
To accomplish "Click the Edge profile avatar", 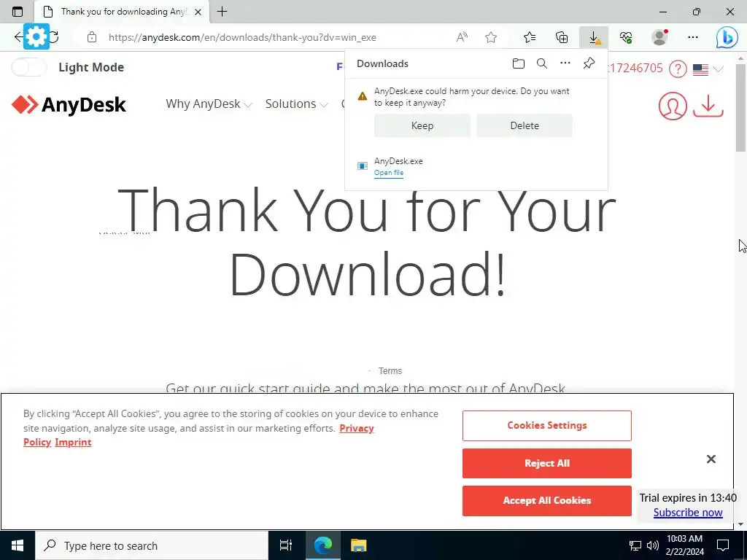I will coord(659,37).
